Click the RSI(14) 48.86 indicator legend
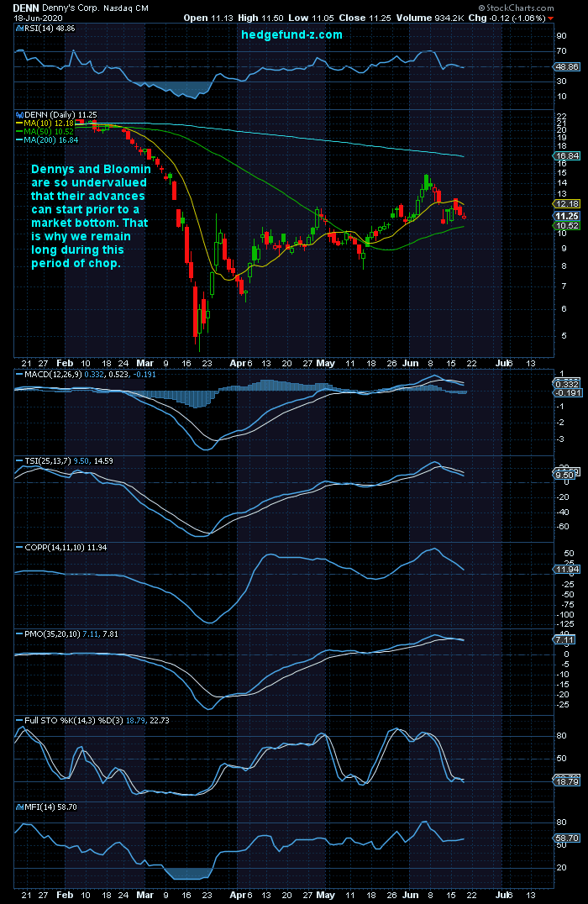588x904 pixels. [x=45, y=29]
